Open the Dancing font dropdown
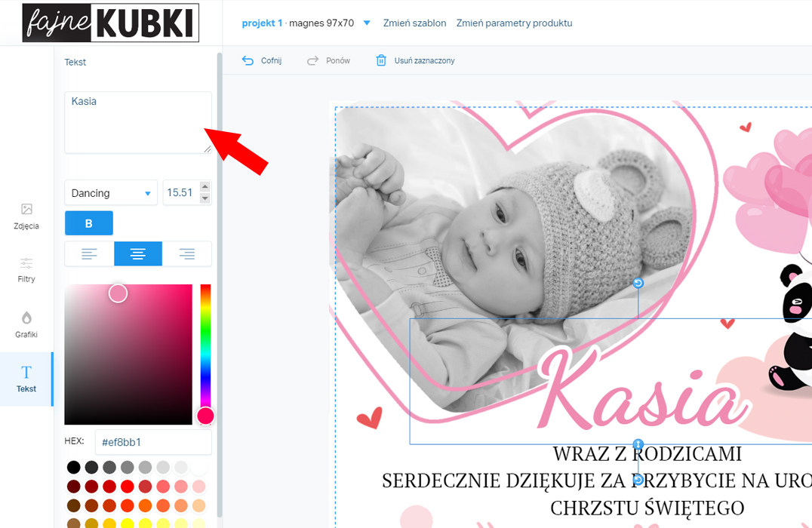This screenshot has width=812, height=528. pos(111,193)
